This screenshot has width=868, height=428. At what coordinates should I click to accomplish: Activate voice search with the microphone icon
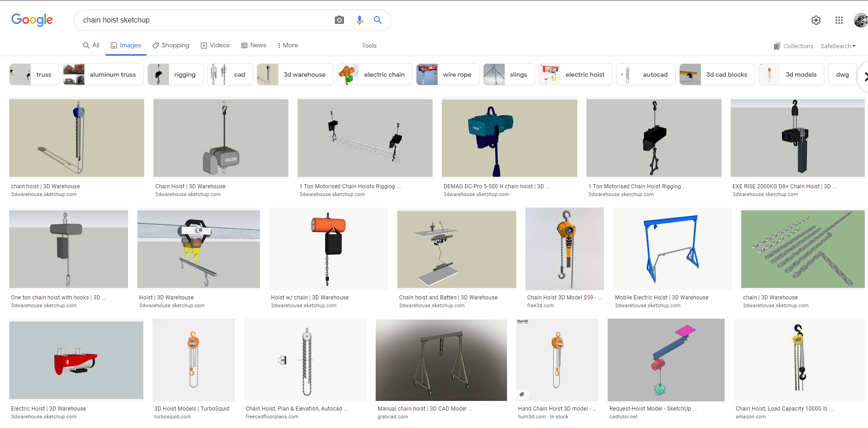pos(359,20)
